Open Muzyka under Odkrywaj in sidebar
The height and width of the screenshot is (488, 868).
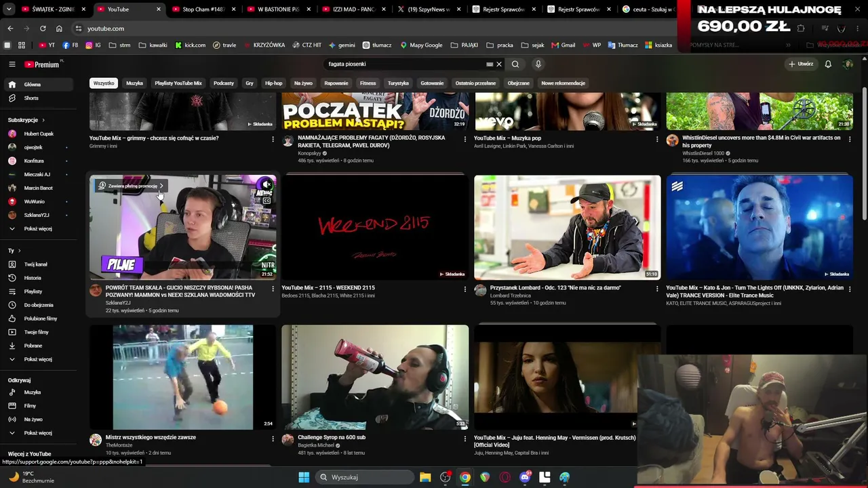tap(38, 392)
